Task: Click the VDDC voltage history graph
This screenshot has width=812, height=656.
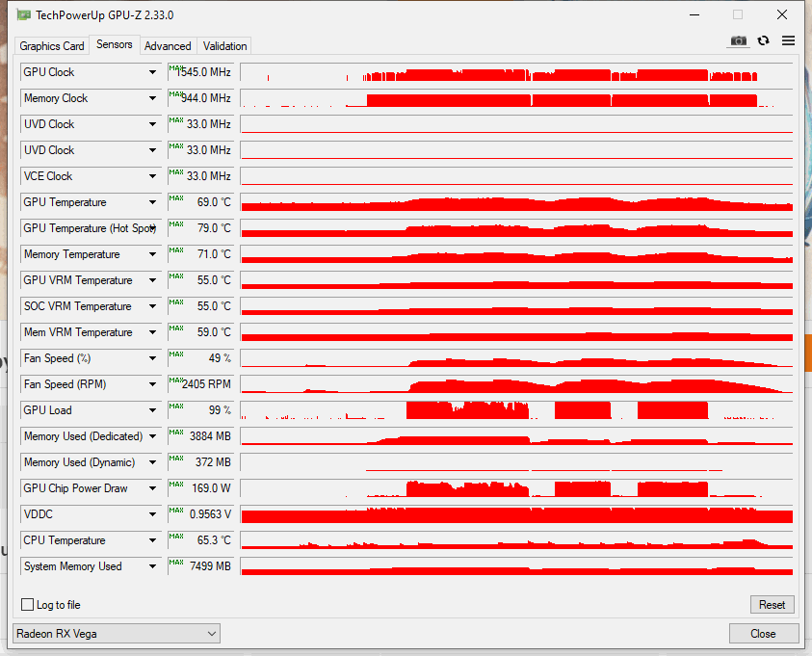Action: (517, 514)
